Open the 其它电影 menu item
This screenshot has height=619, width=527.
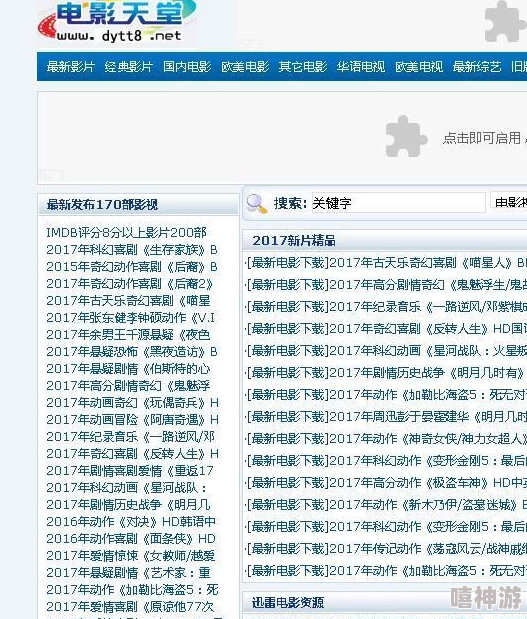(x=303, y=67)
